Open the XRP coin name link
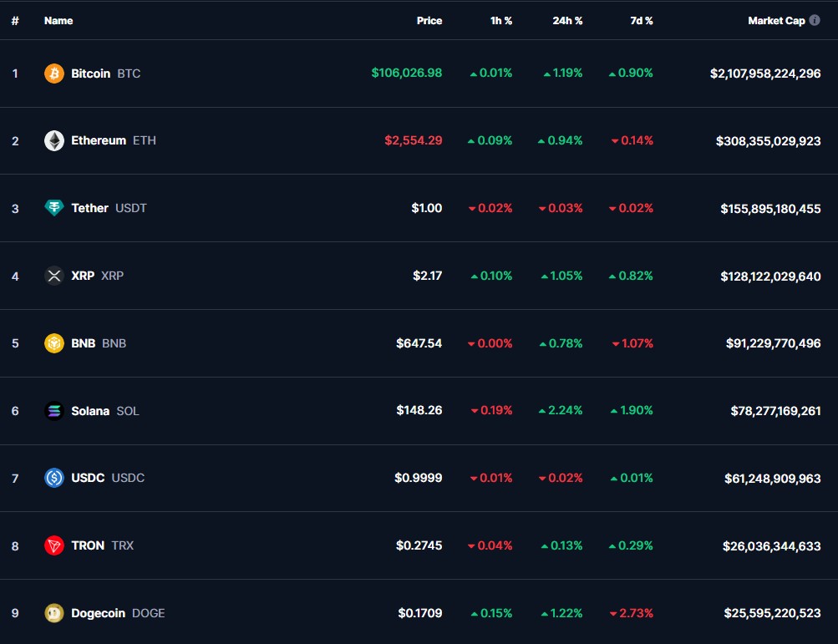Screen dimensions: 838x644 pos(83,276)
